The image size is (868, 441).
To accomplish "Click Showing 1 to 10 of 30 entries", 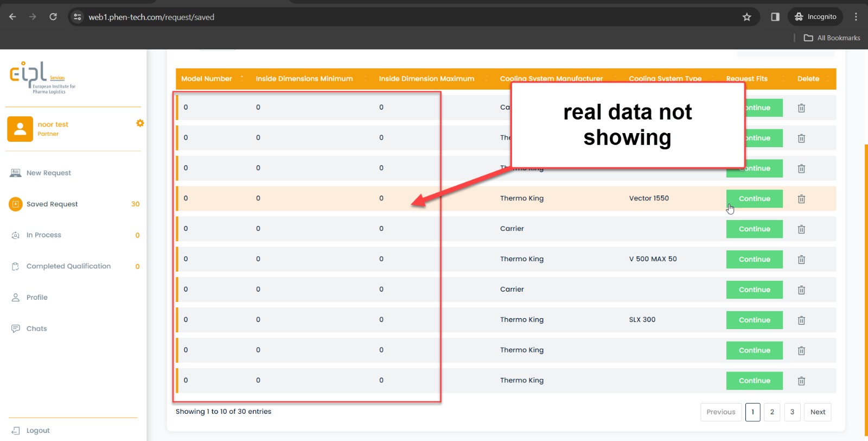I will click(x=224, y=412).
